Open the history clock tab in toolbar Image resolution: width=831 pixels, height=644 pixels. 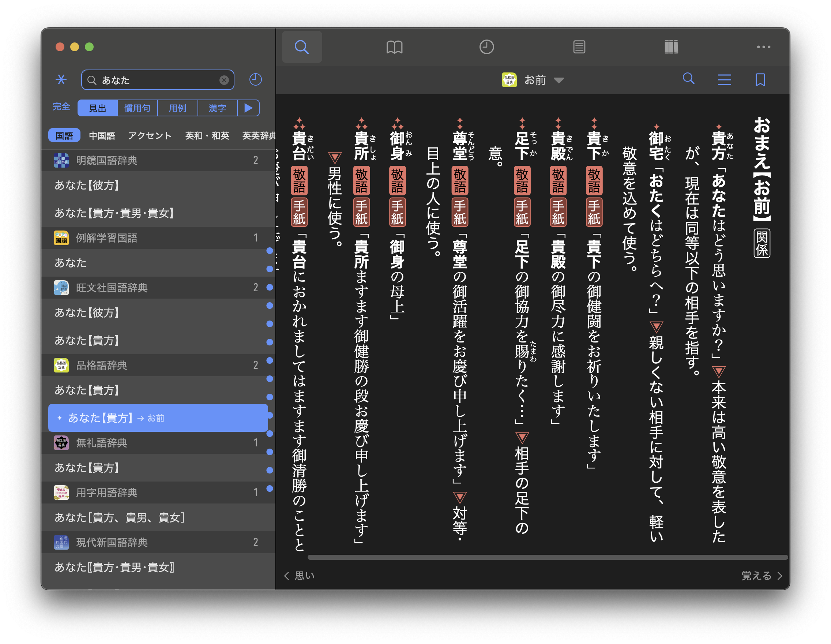click(486, 47)
